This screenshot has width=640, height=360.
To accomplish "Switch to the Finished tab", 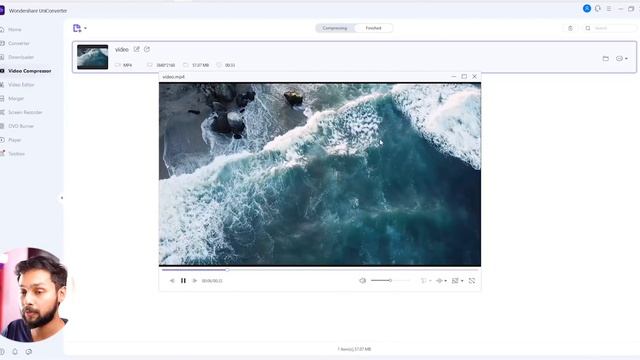I will point(373,28).
